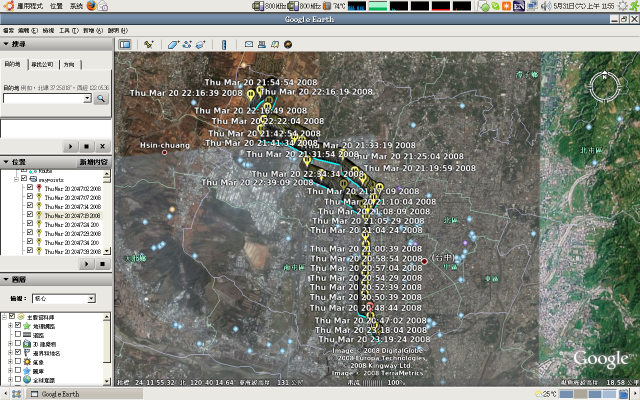Open the 工具(T) Tools menu
Viewport: 640px width, 400px height.
click(x=69, y=31)
